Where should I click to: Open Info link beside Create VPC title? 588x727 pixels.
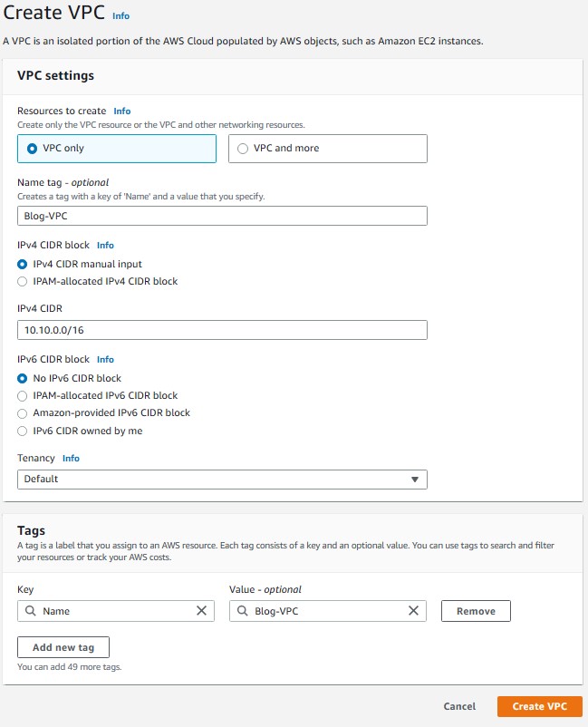[x=120, y=16]
